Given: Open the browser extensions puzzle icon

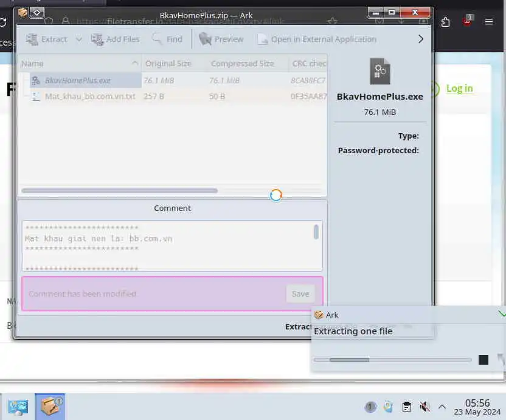Looking at the screenshot, I should (x=445, y=22).
